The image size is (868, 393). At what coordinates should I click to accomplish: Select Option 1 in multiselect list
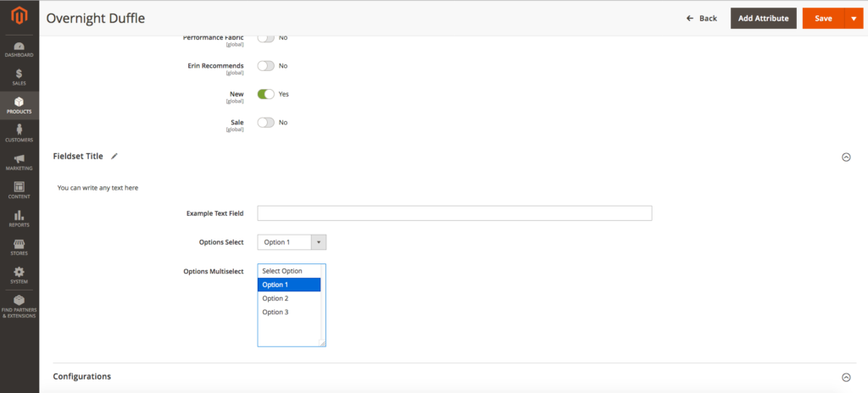(289, 285)
